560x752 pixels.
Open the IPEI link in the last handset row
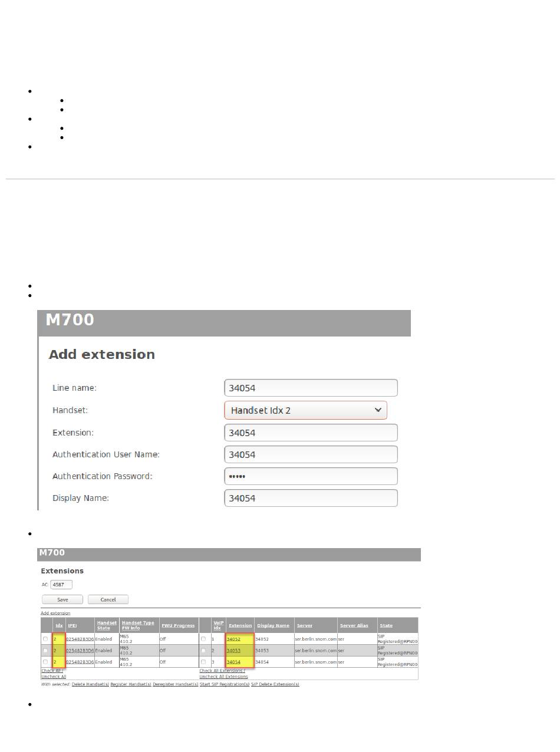click(x=80, y=662)
